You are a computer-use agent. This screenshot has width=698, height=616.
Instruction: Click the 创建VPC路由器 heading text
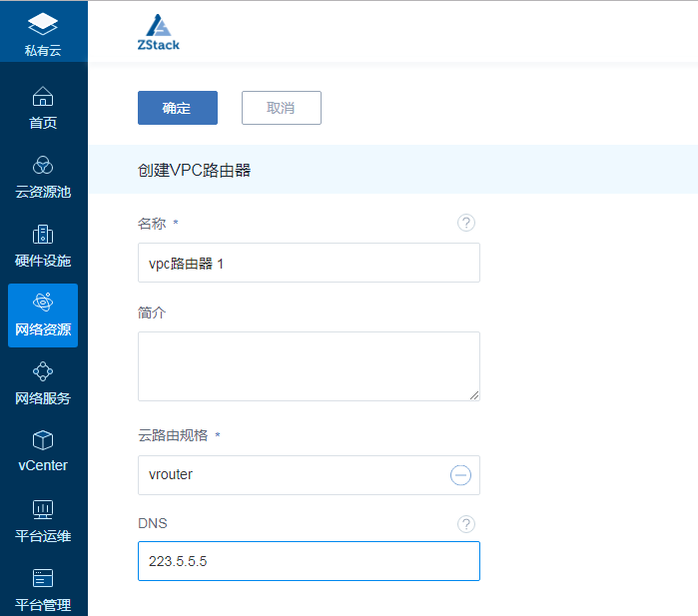pyautogui.click(x=194, y=170)
